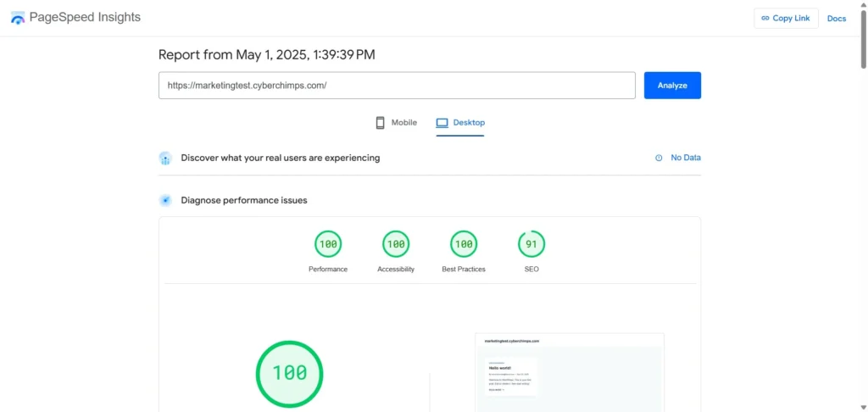Click the Accessibility label text
This screenshot has width=868, height=412.
click(396, 269)
